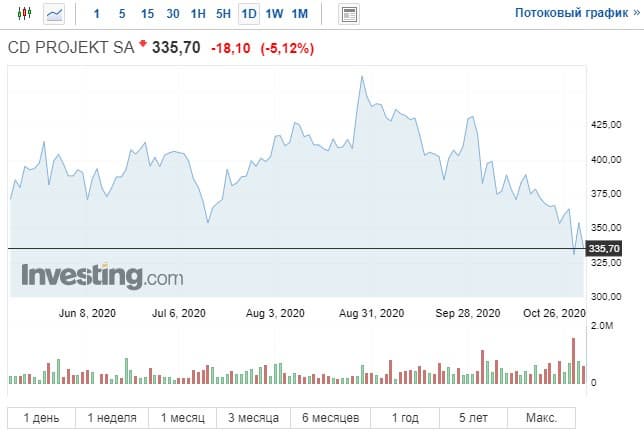Switch range to 5 лет
This screenshot has height=436, width=644.
click(x=472, y=417)
